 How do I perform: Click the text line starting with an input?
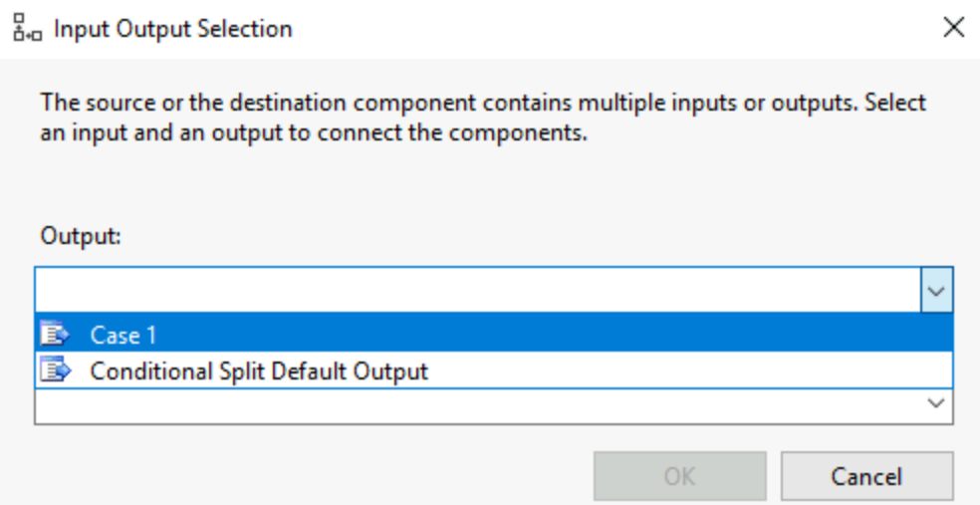(x=314, y=132)
